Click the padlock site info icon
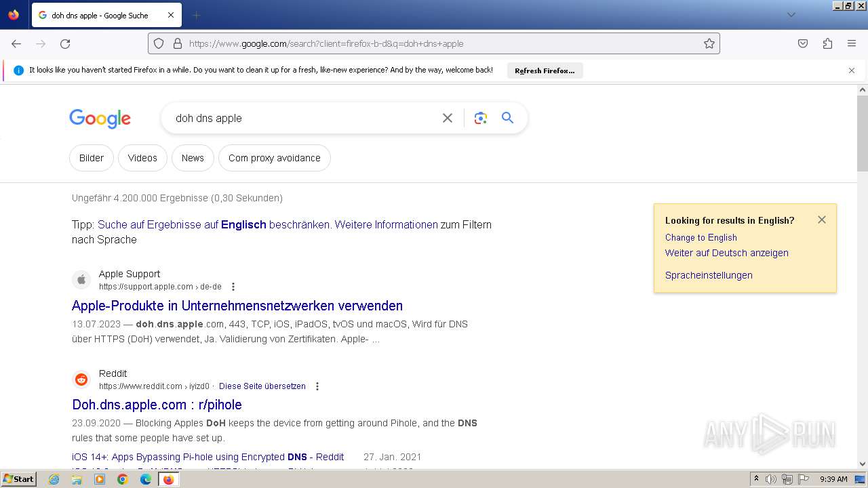 click(x=178, y=43)
